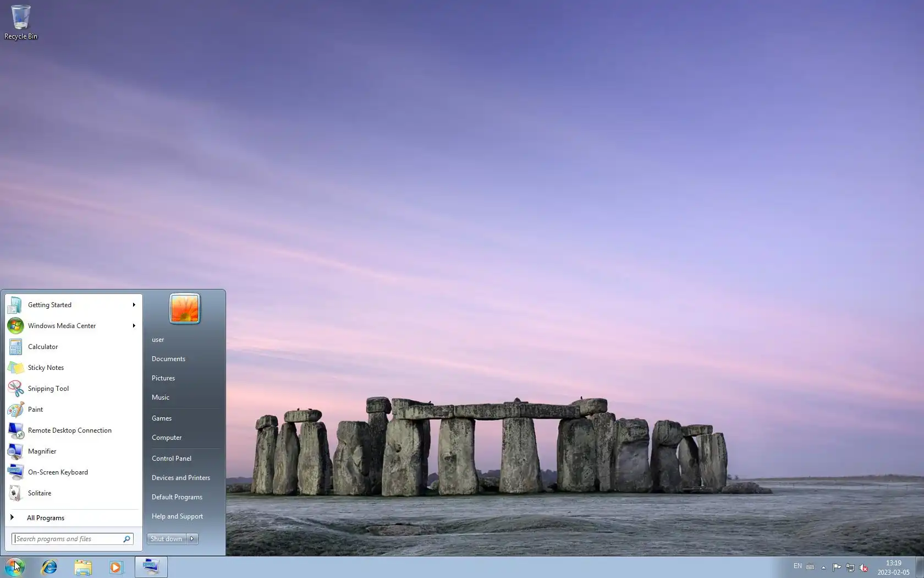
Task: Open Solitaire using its card icon
Action: (15, 493)
